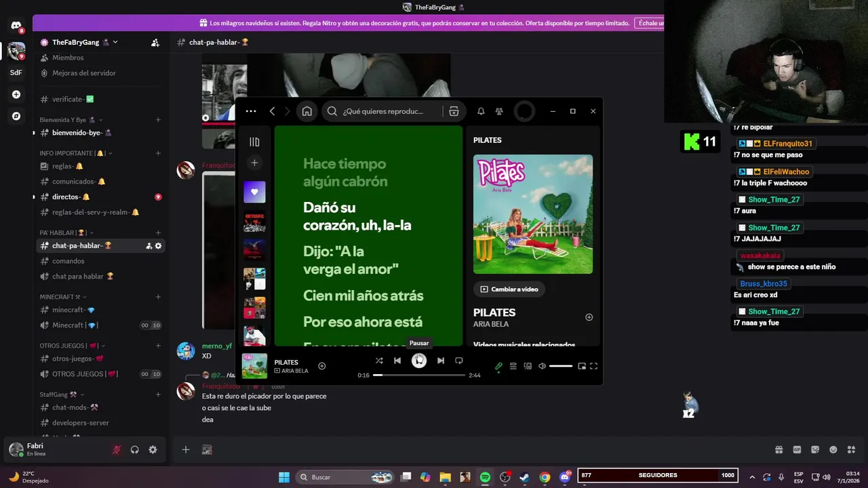Expand Spotify library sidebar
This screenshot has width=868, height=488.
[x=254, y=142]
